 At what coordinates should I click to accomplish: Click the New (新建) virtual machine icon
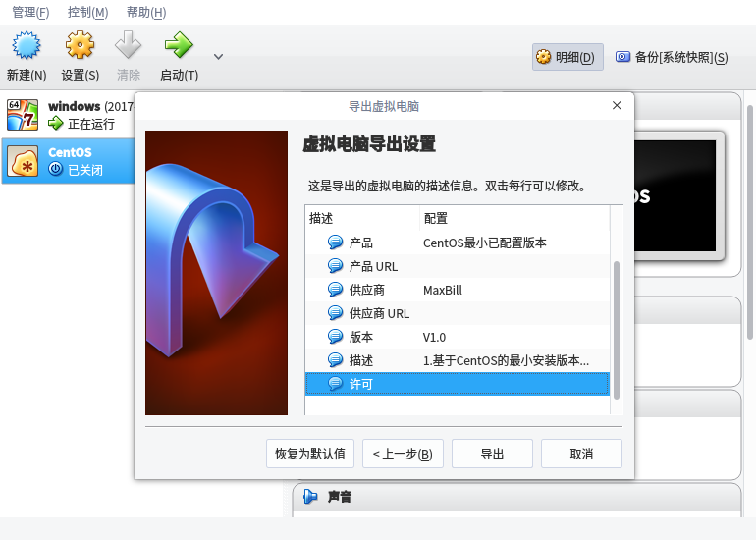click(27, 45)
